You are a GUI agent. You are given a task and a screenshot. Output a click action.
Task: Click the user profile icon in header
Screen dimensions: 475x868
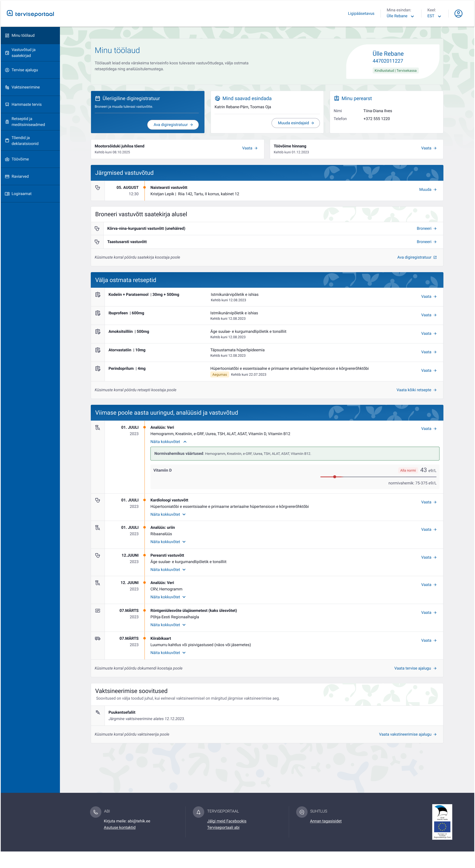[458, 14]
